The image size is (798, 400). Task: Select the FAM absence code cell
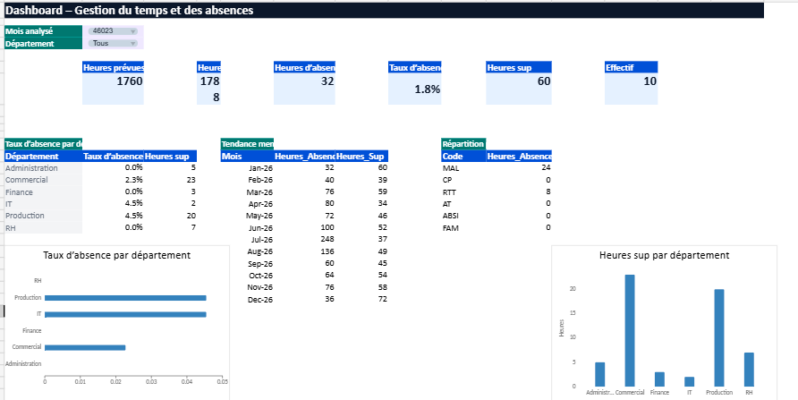[x=464, y=227]
